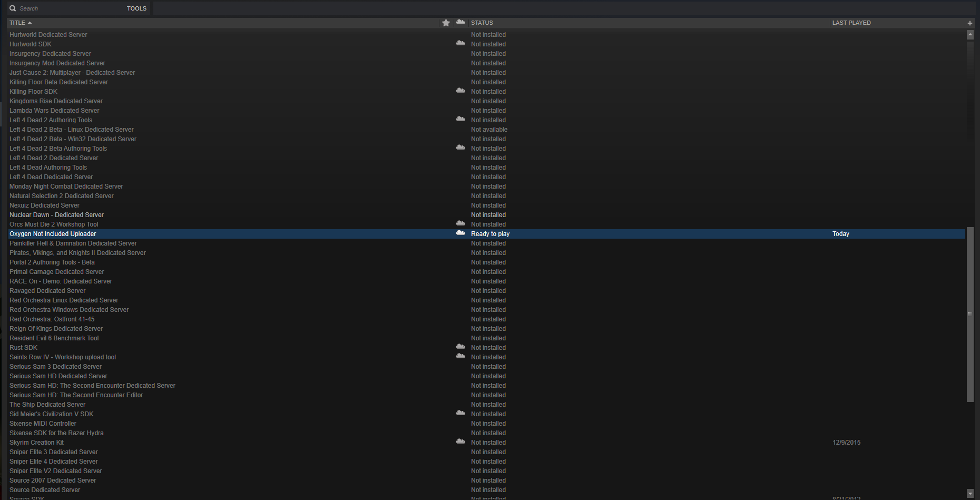Sort the list by LAST PLAYED column
Viewport: 980px width, 500px height.
click(x=851, y=23)
